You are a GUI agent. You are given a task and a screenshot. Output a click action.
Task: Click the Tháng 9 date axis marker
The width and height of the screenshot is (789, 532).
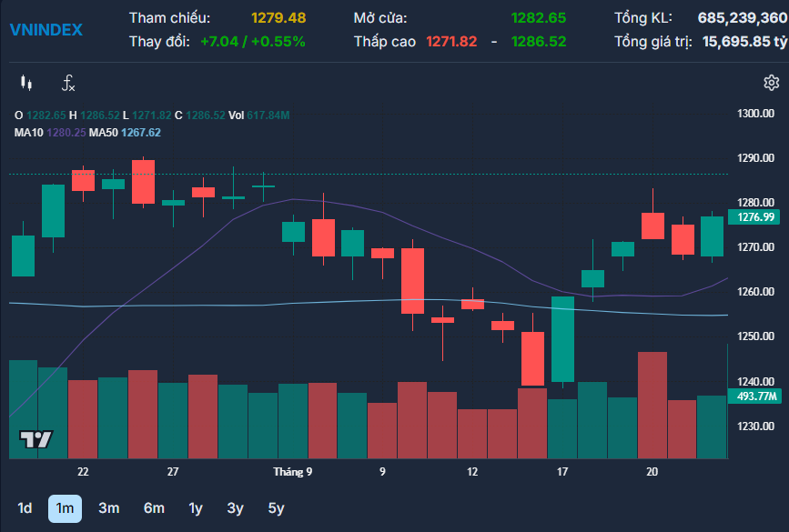pyautogui.click(x=293, y=472)
